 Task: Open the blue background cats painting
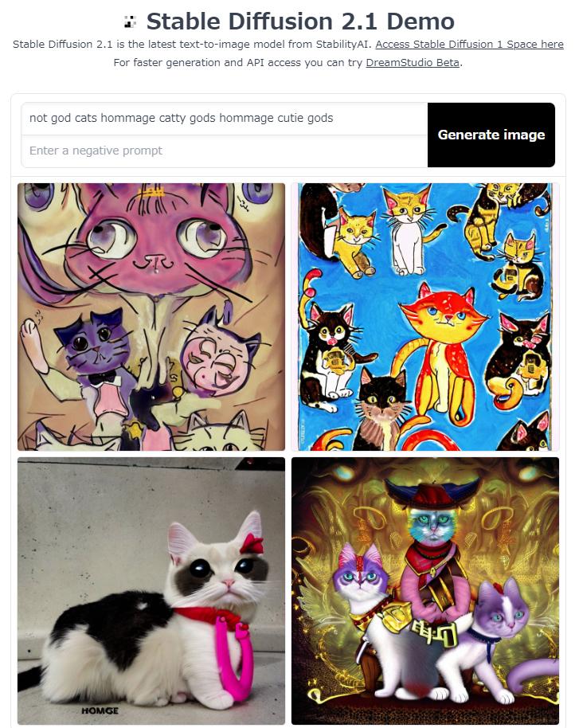click(425, 317)
